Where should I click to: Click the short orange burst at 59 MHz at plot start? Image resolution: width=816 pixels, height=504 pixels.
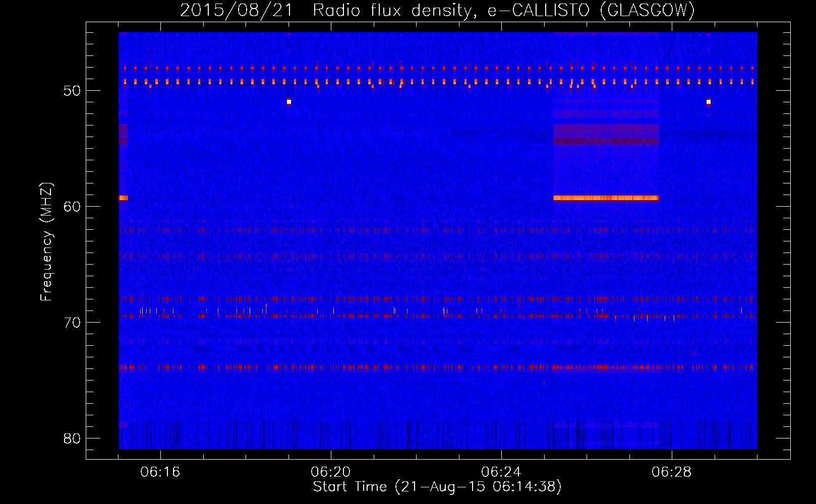[124, 198]
